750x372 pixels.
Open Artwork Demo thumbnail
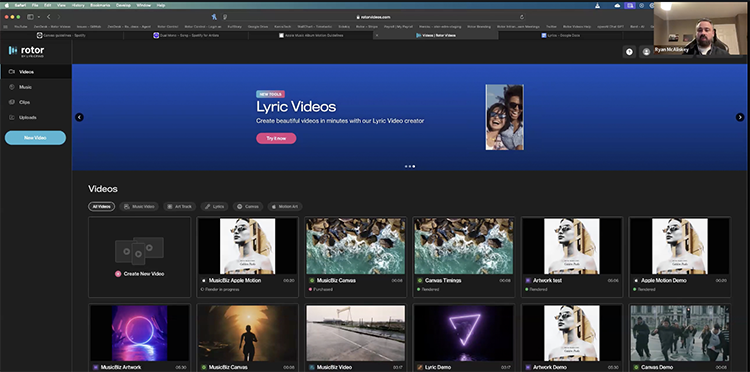(x=572, y=333)
